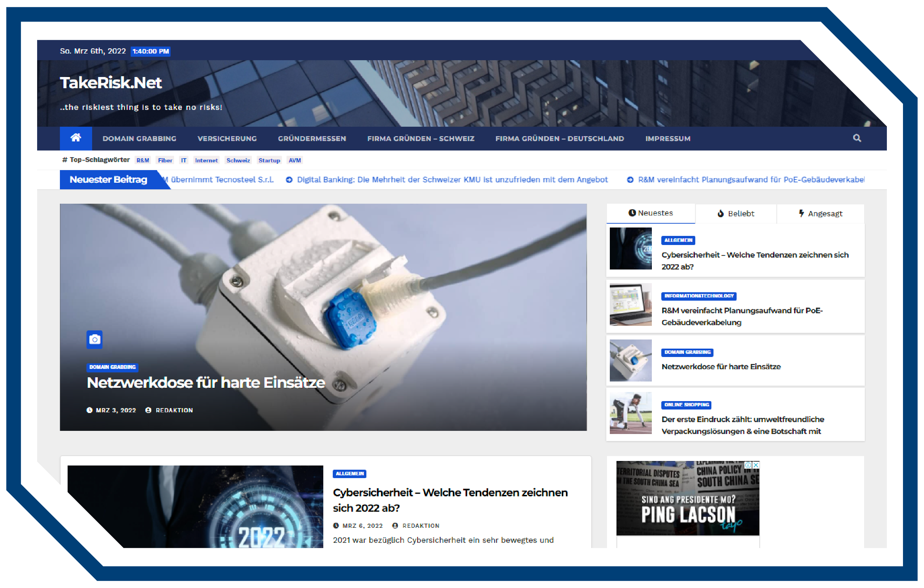This screenshot has width=924, height=588.
Task: Click the TakeRisk.Net site title
Action: 111,83
